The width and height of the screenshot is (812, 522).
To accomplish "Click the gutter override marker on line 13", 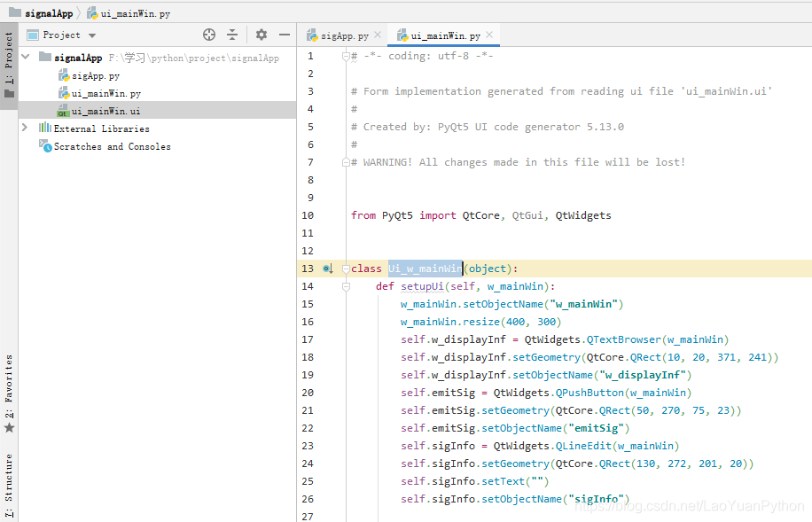I will coord(328,269).
